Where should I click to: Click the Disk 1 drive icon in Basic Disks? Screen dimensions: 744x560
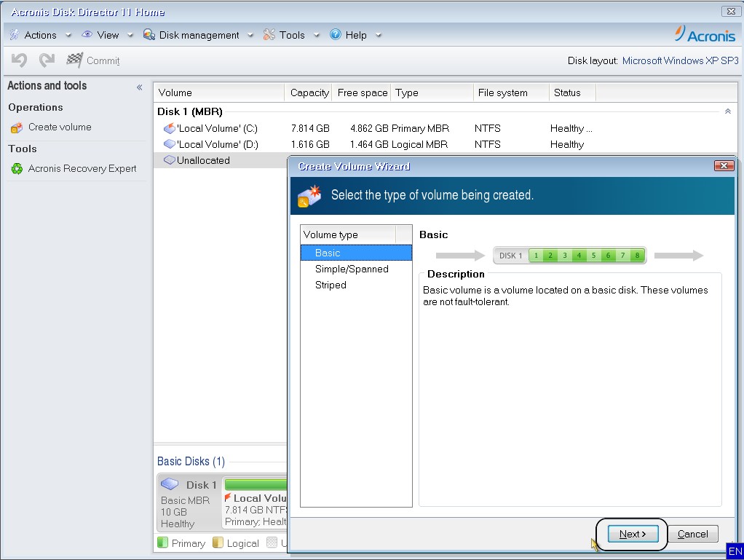[x=170, y=484]
